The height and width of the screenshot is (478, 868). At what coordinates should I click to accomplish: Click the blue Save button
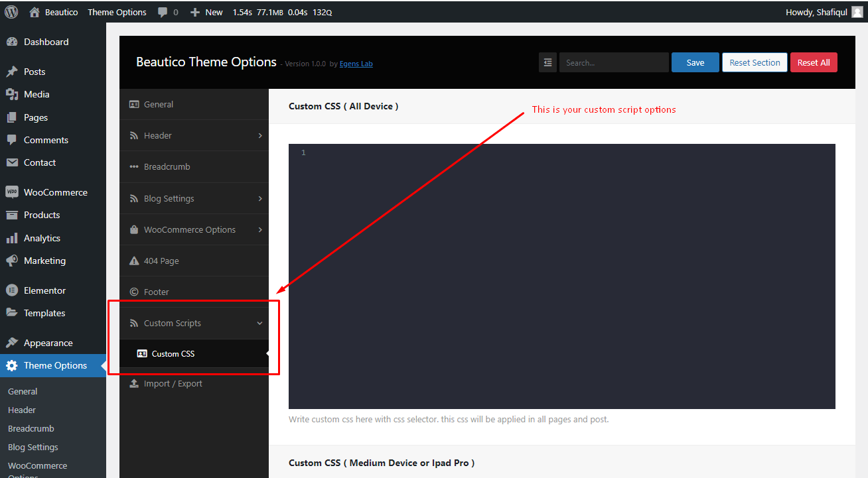(x=695, y=62)
